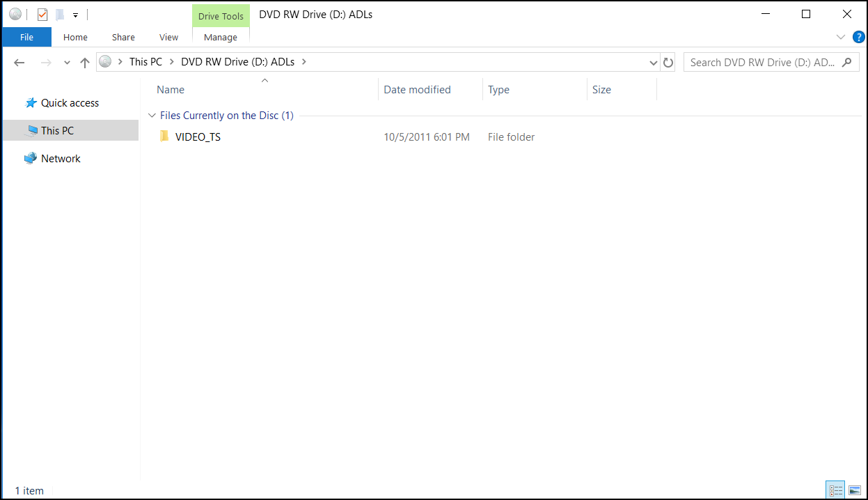868x500 pixels.
Task: Click the Properties checkmark quick access icon
Action: tap(42, 14)
